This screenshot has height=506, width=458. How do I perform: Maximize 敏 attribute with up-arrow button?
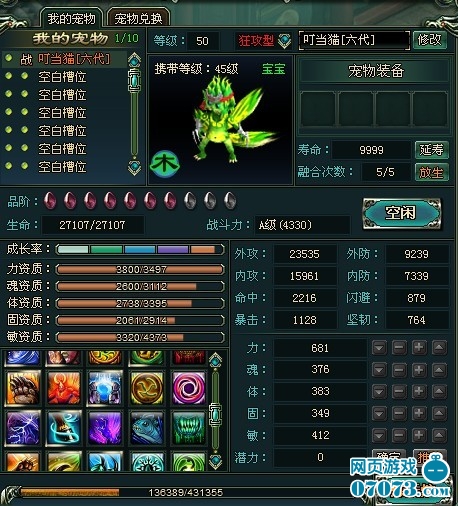click(x=439, y=435)
